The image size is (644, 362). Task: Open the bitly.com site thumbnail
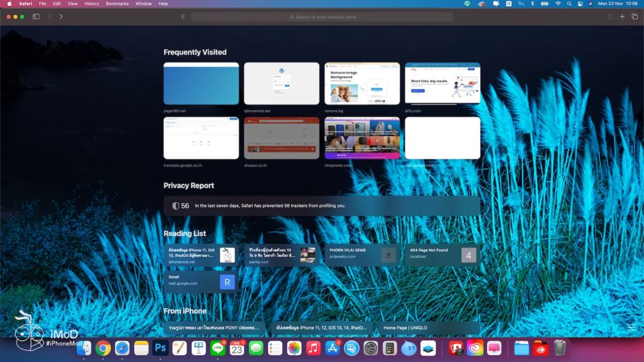point(442,84)
